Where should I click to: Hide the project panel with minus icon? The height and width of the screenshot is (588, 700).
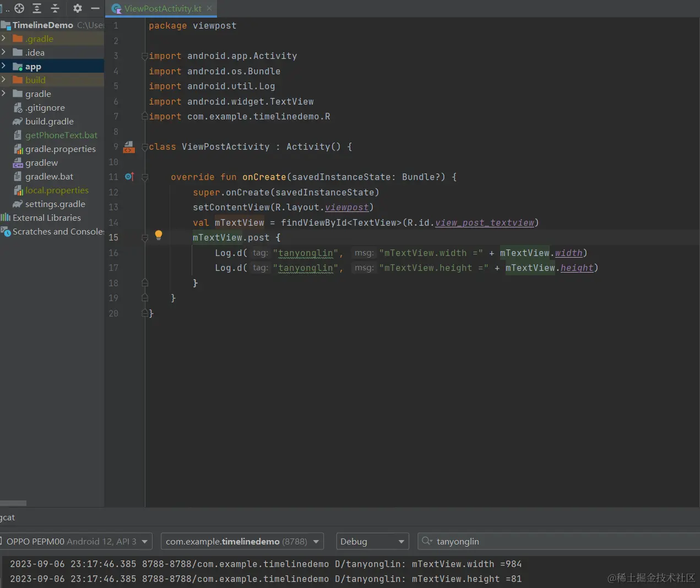[x=95, y=8]
